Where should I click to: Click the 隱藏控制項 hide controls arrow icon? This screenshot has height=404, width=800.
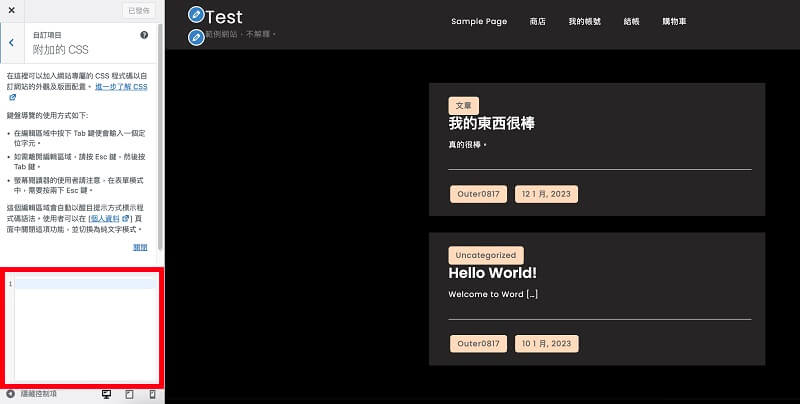click(10, 394)
